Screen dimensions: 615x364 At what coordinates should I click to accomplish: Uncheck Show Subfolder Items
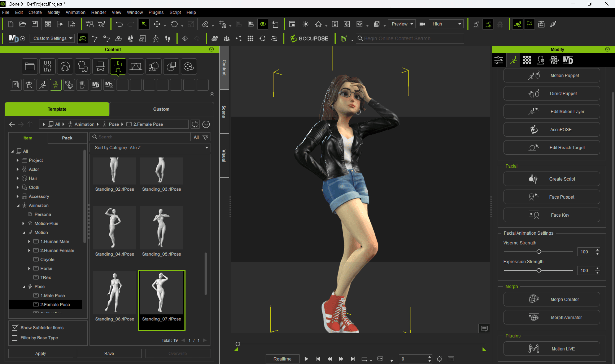point(15,328)
